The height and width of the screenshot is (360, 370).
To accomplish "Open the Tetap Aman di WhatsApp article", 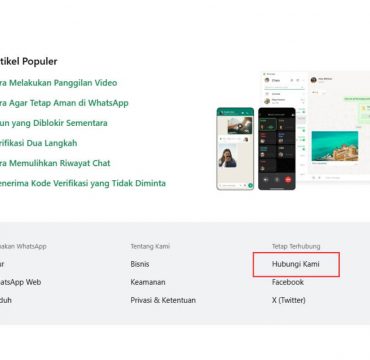I will 64,103.
